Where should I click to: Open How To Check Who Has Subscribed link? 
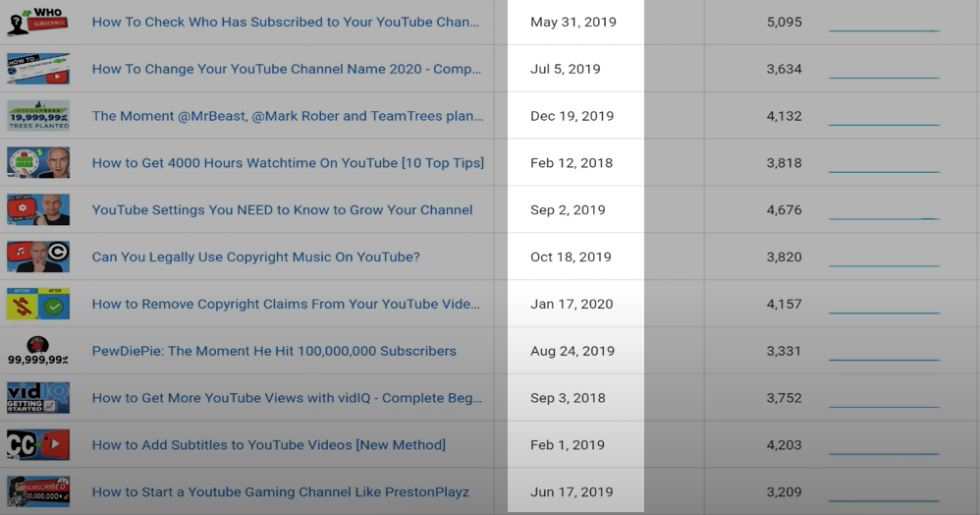coord(286,22)
